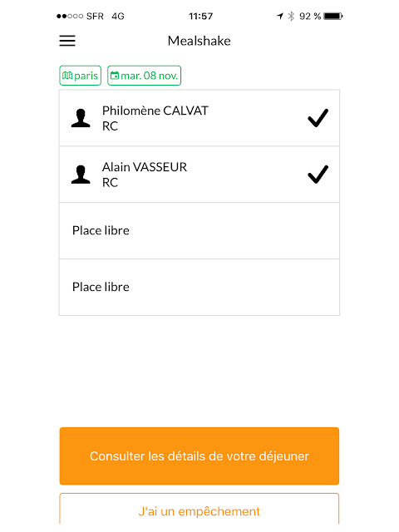Open the paris location selector

[81, 76]
